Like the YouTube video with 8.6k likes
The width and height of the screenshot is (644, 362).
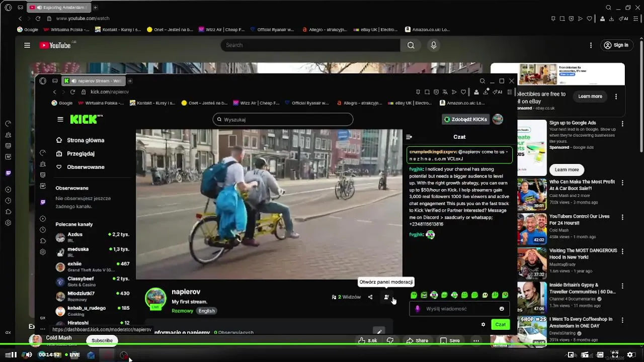[x=367, y=340]
